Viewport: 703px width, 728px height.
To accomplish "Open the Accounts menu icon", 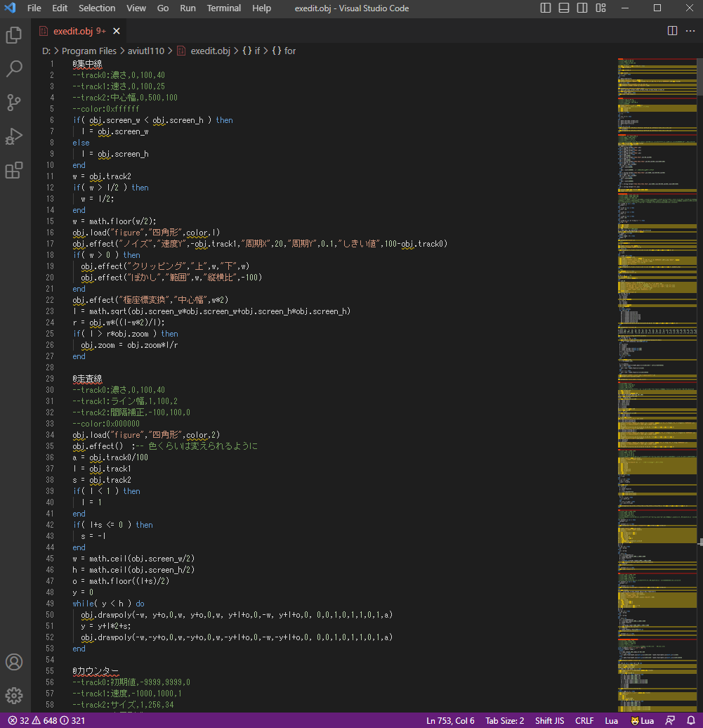I will coord(14,662).
